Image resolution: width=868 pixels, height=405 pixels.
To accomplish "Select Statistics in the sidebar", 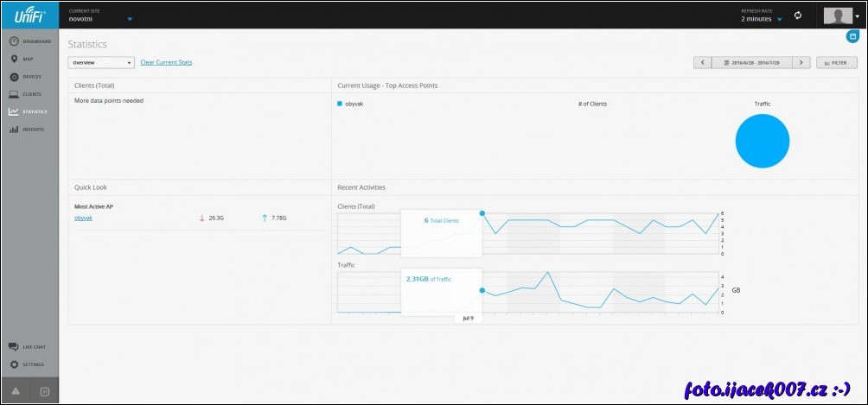I will (x=30, y=111).
